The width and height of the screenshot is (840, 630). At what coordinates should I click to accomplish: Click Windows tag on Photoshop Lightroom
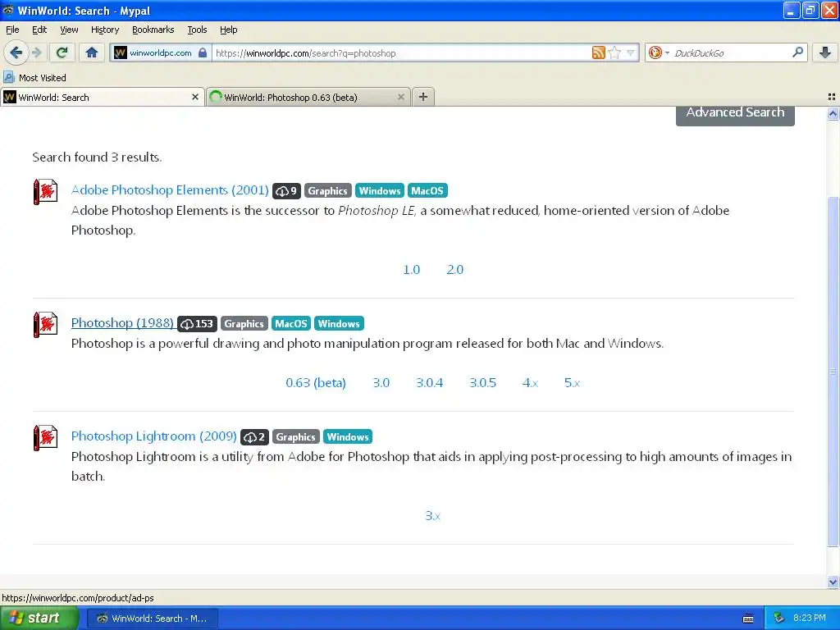click(348, 437)
